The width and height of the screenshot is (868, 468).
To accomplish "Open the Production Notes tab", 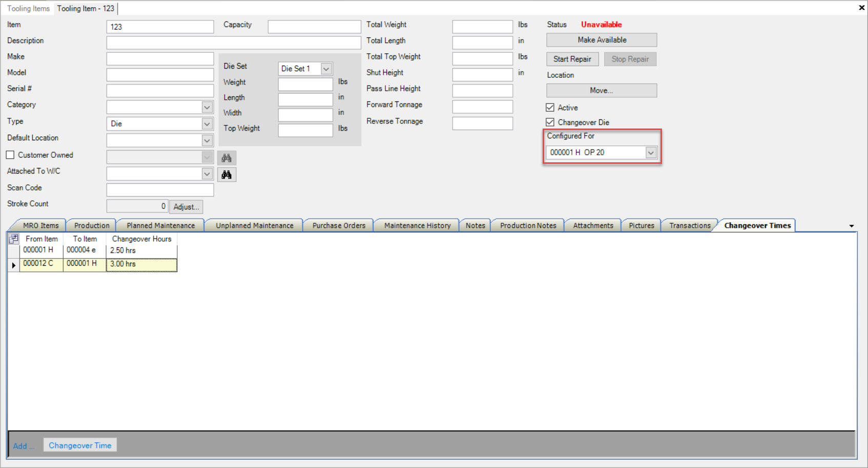I will click(x=528, y=225).
